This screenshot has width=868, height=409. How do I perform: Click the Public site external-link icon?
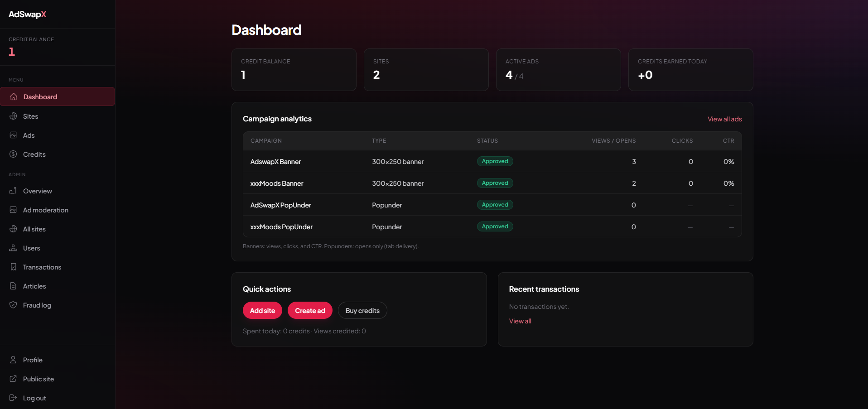(13, 379)
